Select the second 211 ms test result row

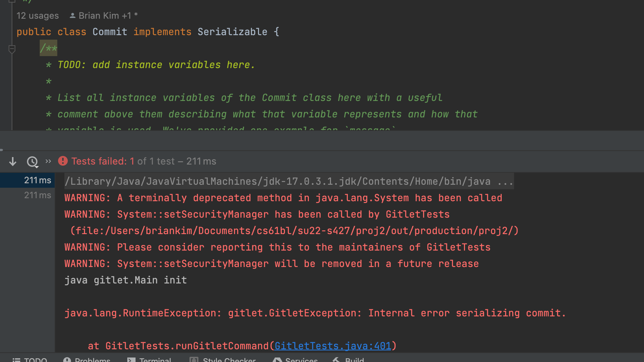coord(37,195)
